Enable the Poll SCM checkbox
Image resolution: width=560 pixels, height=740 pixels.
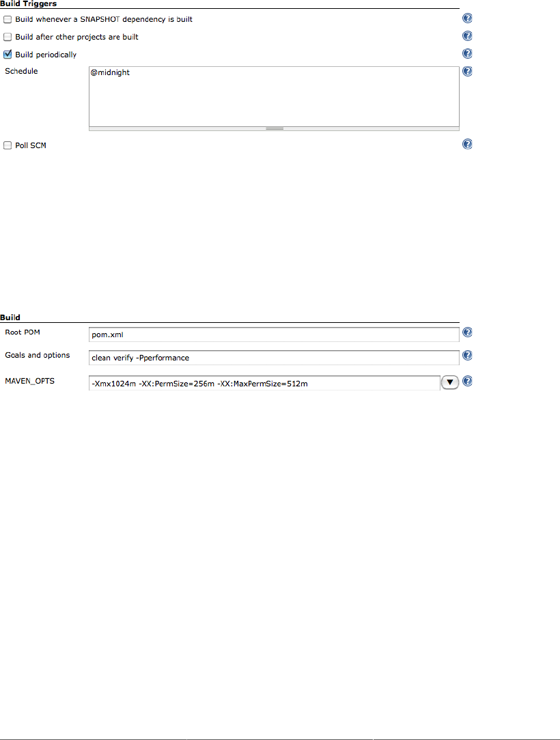8,145
